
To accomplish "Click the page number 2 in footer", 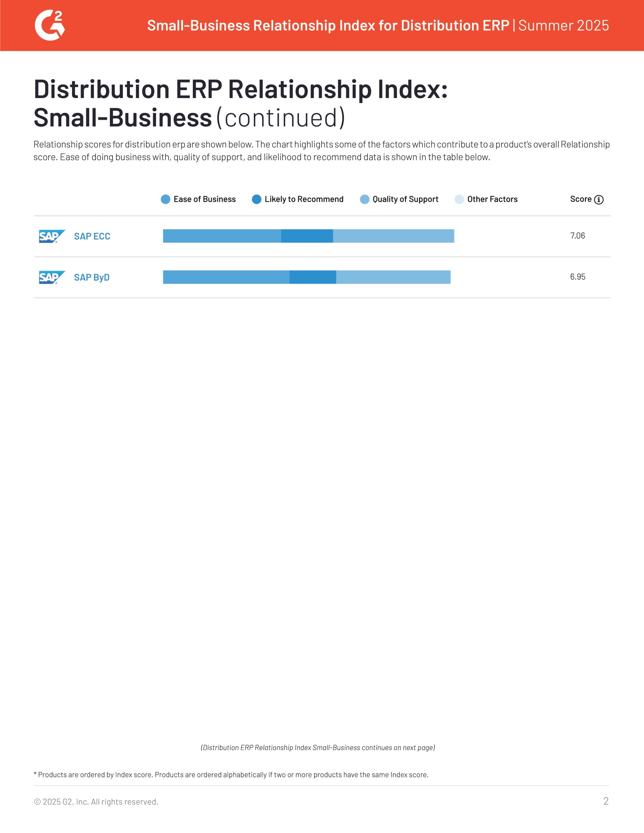I will (606, 801).
